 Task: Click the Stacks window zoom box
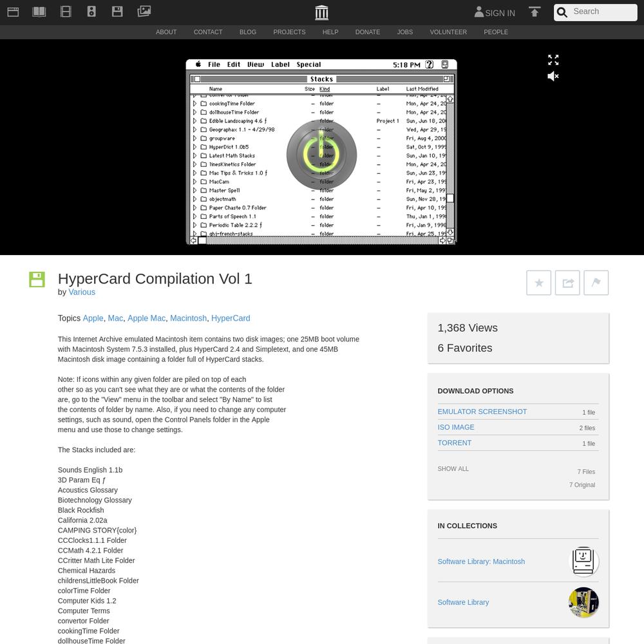pyautogui.click(x=446, y=79)
